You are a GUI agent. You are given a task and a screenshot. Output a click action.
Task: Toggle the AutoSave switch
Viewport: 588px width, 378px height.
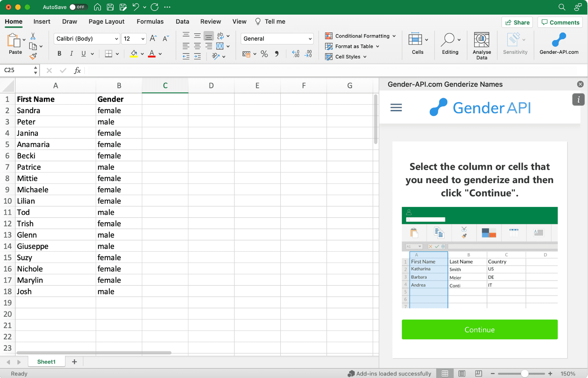[78, 7]
